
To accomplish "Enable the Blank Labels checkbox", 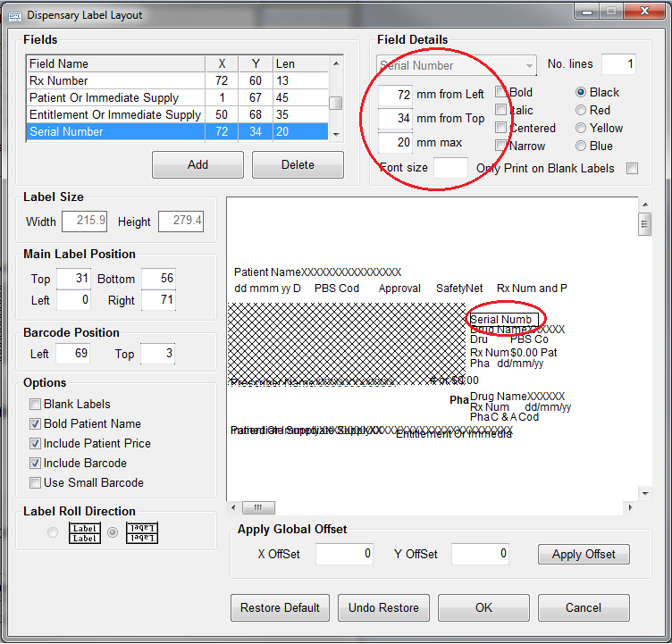I will [36, 405].
